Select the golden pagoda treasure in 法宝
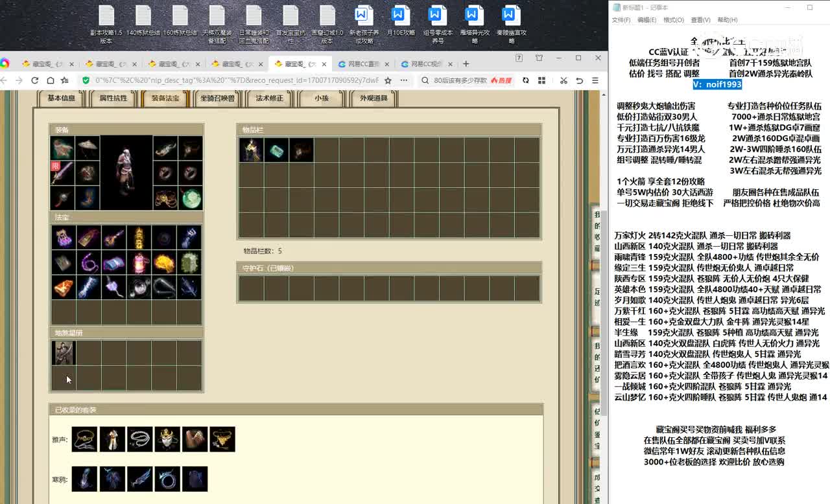830x504 pixels. coord(139,238)
